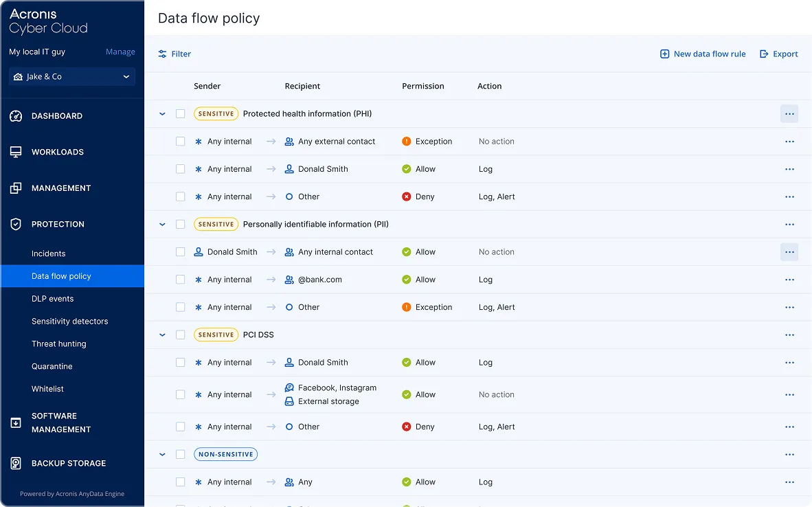Click the Protection shield icon
The height and width of the screenshot is (507, 812).
point(16,224)
